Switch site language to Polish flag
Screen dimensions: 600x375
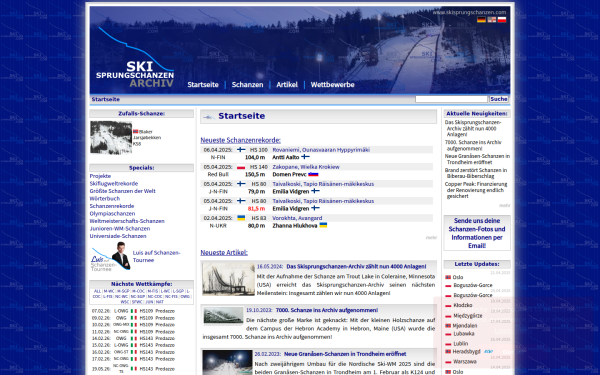tap(502, 20)
